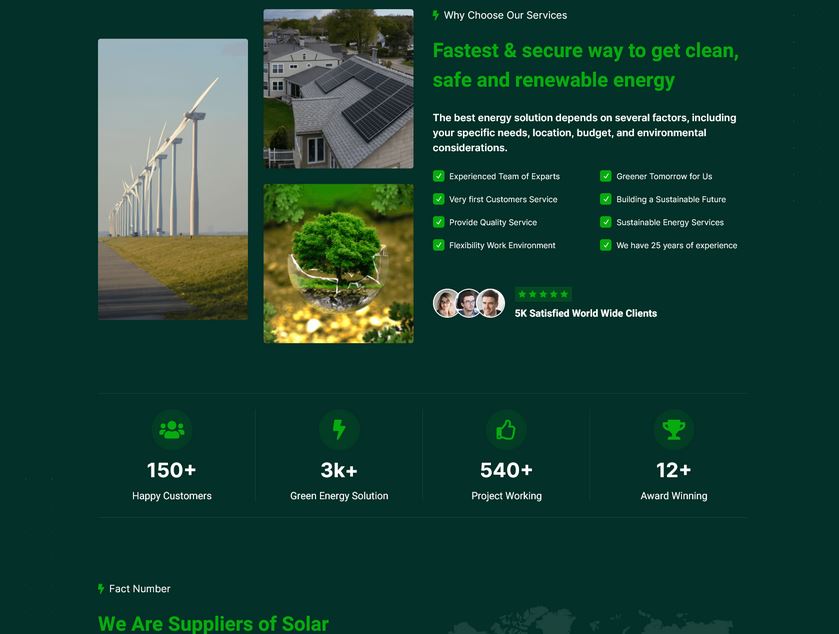
Task: Click the 12+ counter value
Action: tap(674, 470)
